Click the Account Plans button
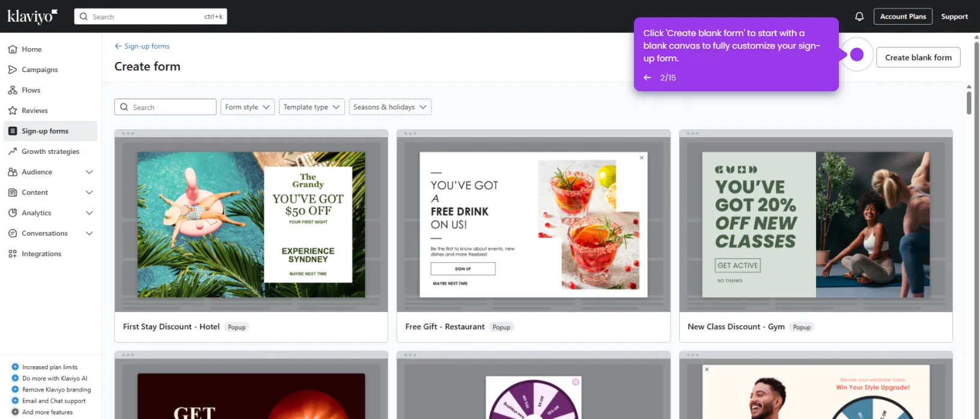 [x=903, y=17]
